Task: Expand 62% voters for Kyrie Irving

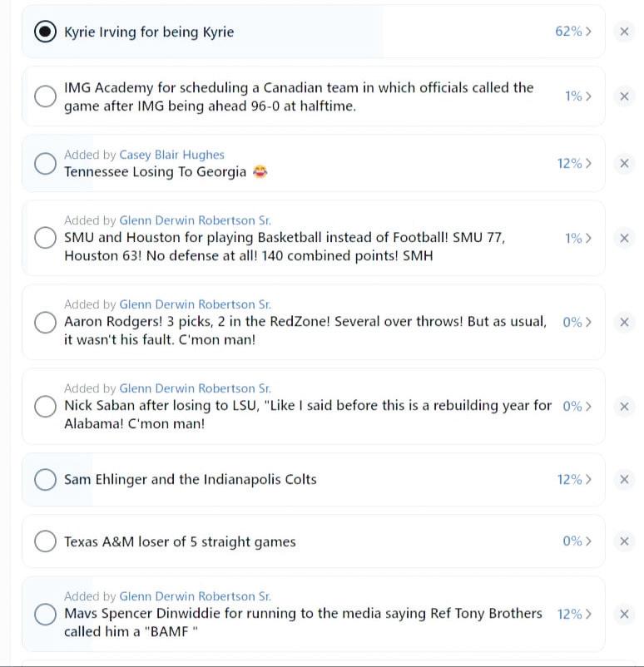Action: click(573, 32)
